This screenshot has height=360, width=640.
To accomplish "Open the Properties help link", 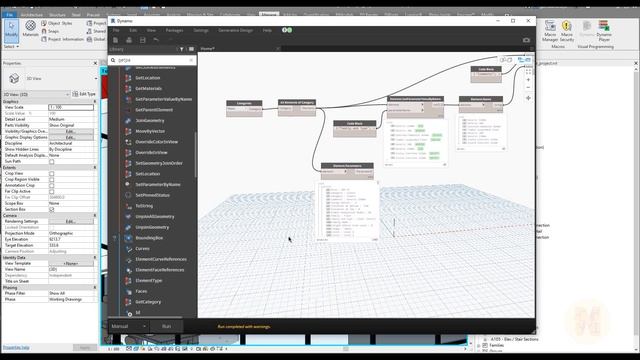I will point(16,347).
